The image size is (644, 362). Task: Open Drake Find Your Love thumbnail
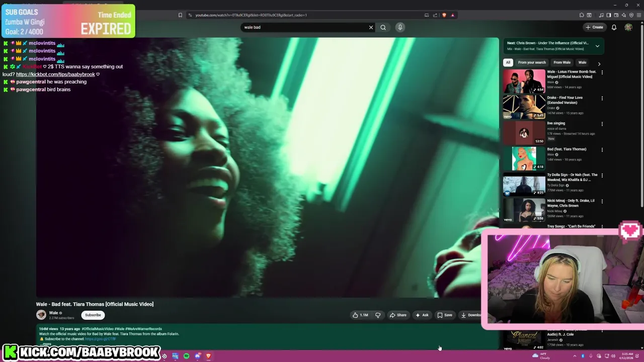point(524,107)
